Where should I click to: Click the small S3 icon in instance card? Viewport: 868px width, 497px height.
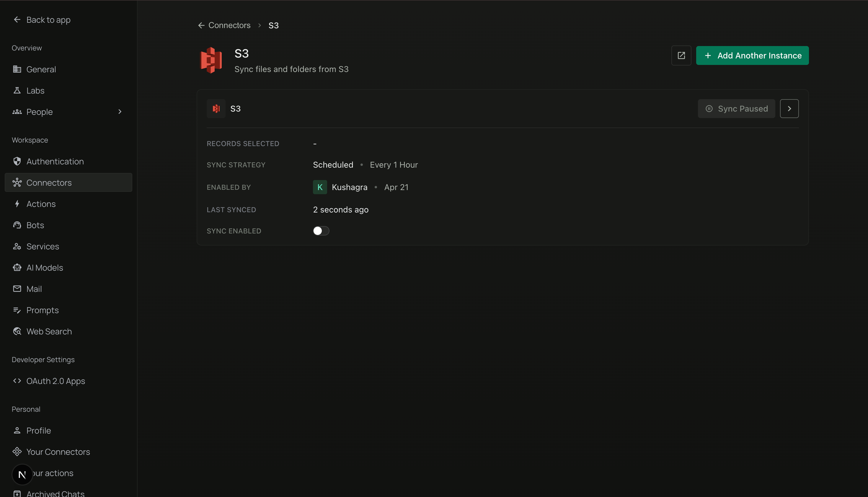tap(216, 109)
